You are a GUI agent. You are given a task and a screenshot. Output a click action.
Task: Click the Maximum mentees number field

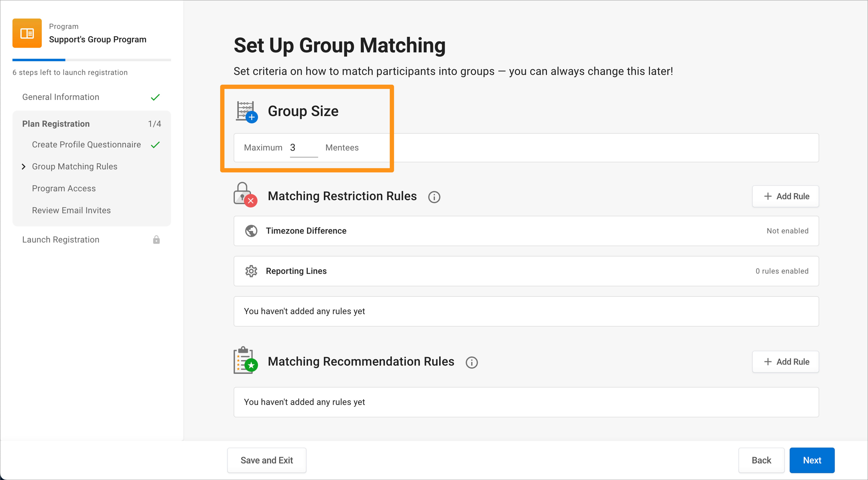tap(304, 148)
